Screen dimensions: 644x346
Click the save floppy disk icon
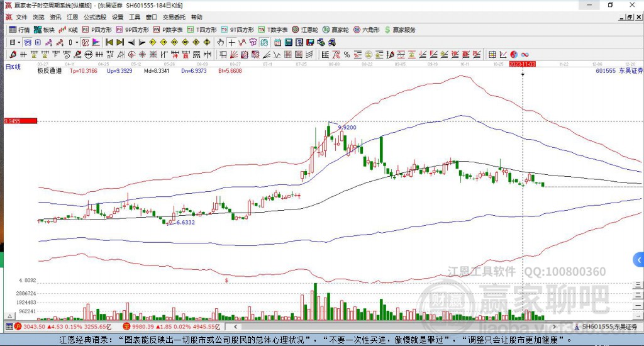click(x=310, y=42)
